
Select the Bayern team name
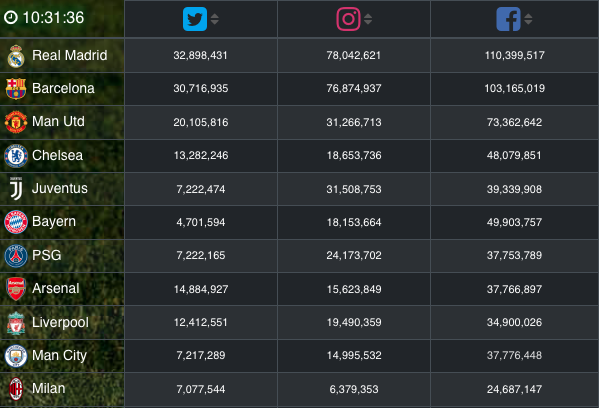(x=54, y=222)
